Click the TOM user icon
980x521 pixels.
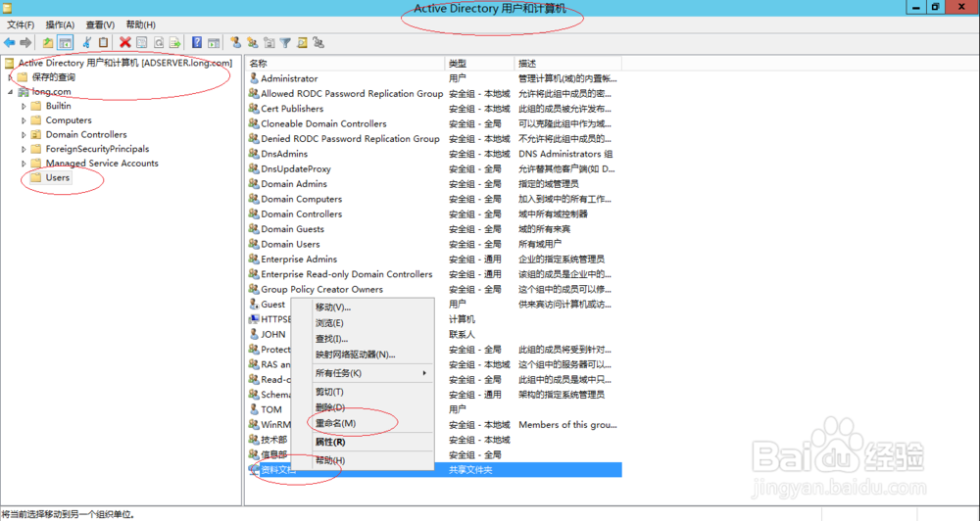(x=254, y=409)
